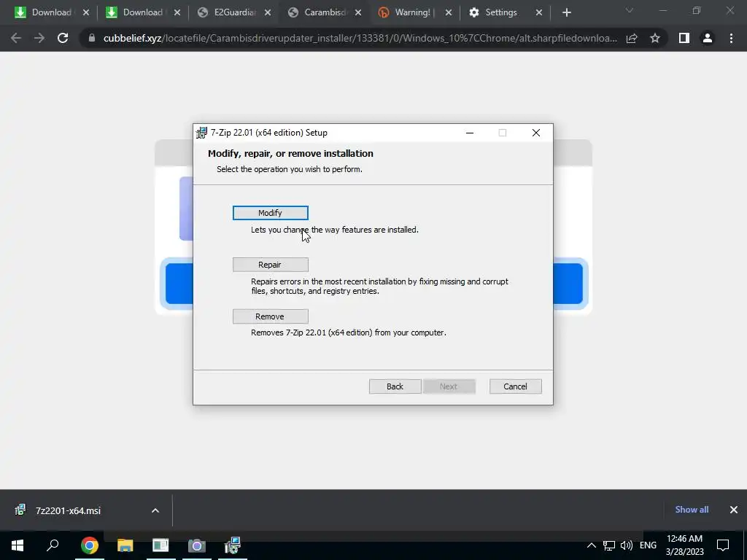The height and width of the screenshot is (560, 747).
Task: Open the Settings browser tab
Action: [x=500, y=12]
